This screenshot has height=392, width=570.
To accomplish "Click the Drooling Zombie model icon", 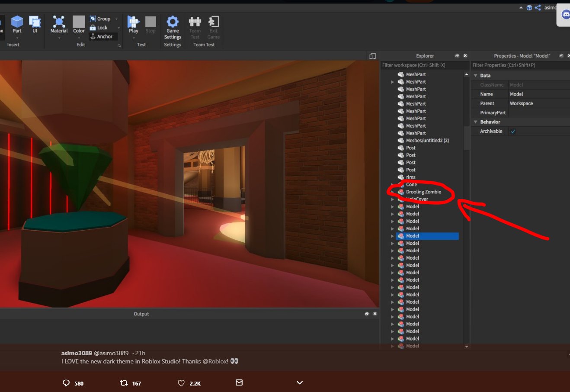I will [401, 192].
